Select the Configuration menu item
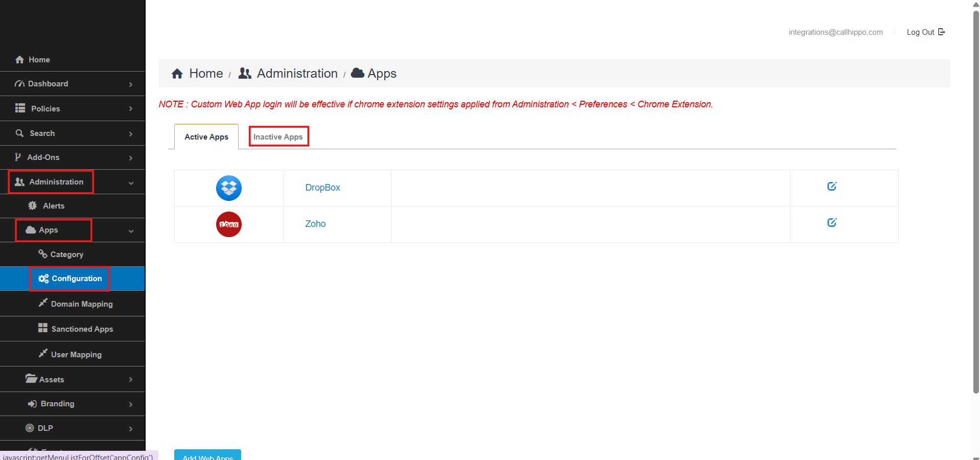 pyautogui.click(x=72, y=279)
